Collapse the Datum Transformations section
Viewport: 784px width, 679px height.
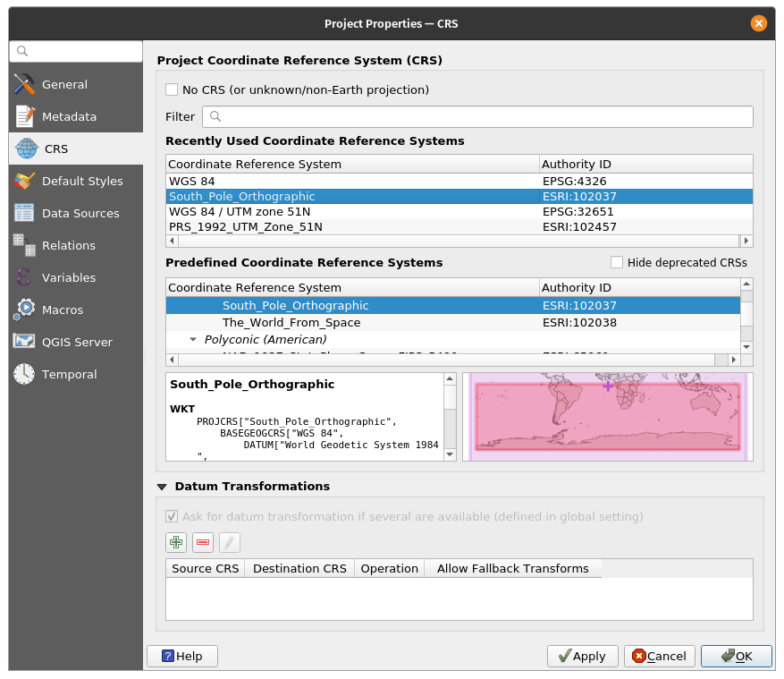tap(162, 487)
